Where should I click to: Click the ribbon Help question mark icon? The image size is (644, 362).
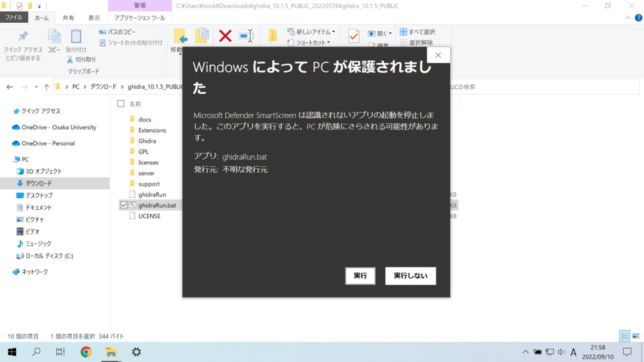tap(638, 17)
